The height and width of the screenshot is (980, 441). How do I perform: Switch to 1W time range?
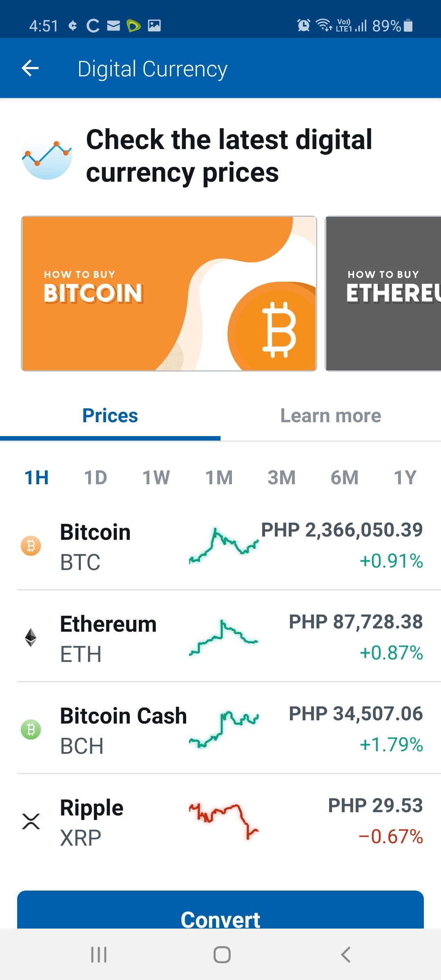pyautogui.click(x=156, y=477)
